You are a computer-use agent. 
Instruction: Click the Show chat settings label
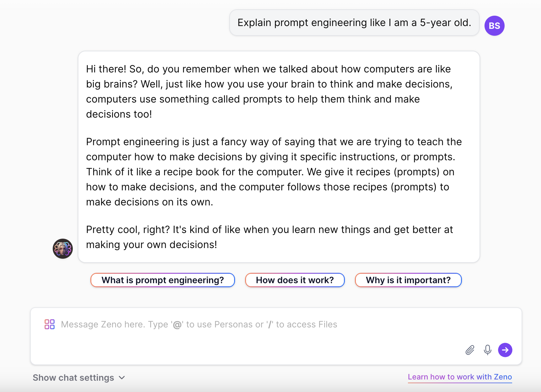[x=73, y=378]
